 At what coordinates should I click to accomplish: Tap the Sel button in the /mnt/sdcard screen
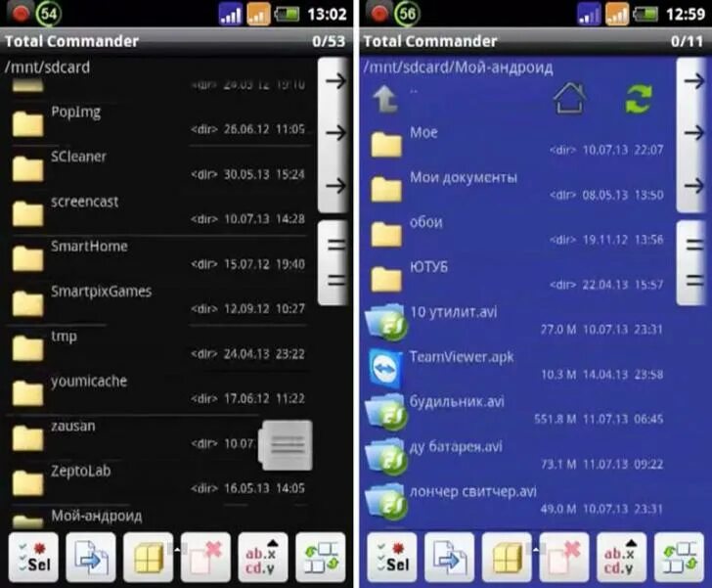[x=33, y=557]
